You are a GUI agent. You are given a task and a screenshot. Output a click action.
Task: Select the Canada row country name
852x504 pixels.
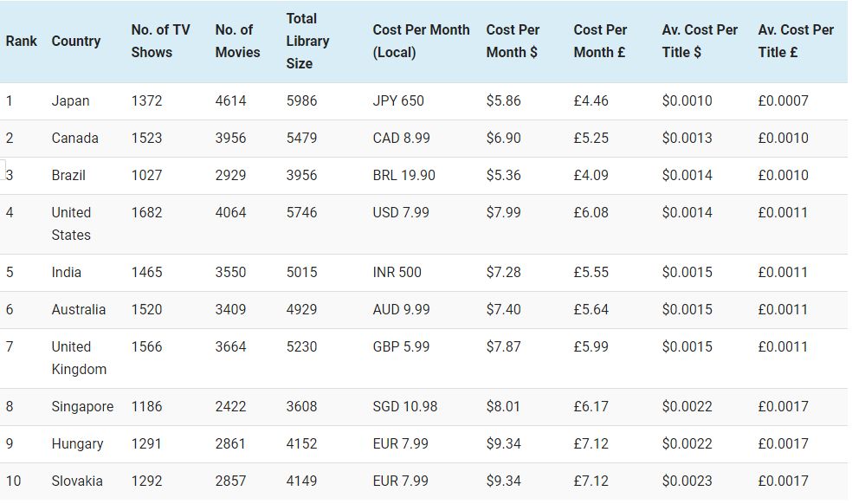(x=74, y=138)
